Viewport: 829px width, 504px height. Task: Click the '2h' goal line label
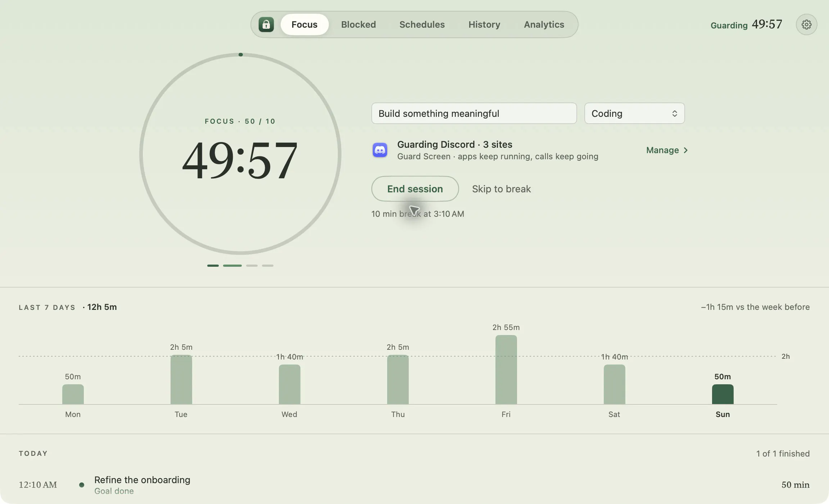[785, 356]
